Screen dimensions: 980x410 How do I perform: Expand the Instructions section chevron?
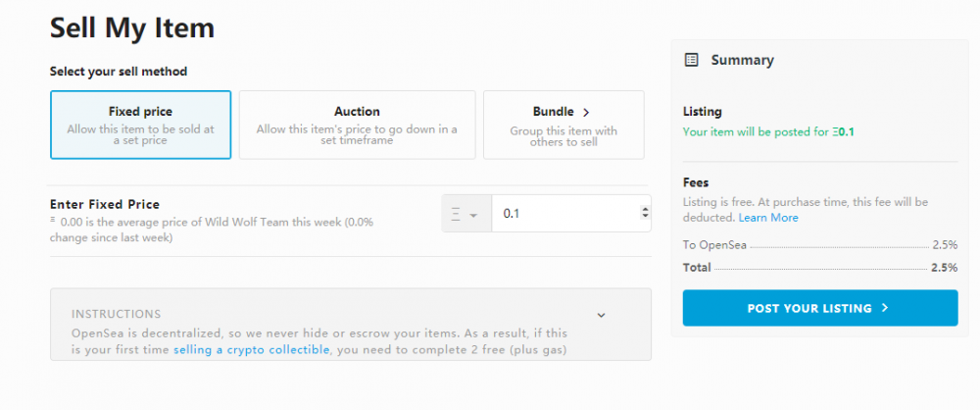[x=602, y=315]
